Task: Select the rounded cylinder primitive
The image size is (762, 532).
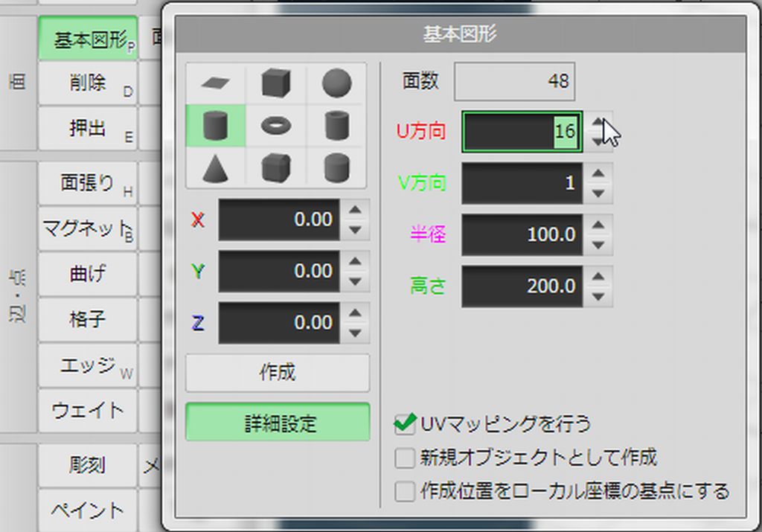Action: (x=336, y=167)
